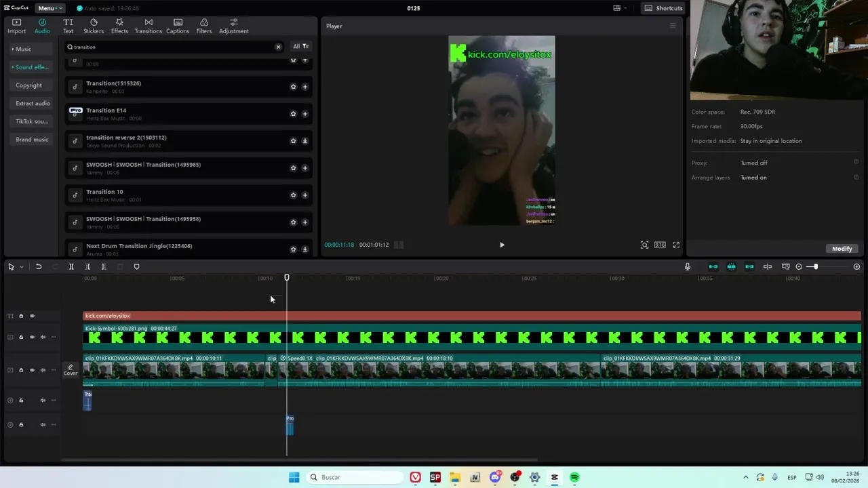Select Extract audio in the sidebar

[33, 103]
